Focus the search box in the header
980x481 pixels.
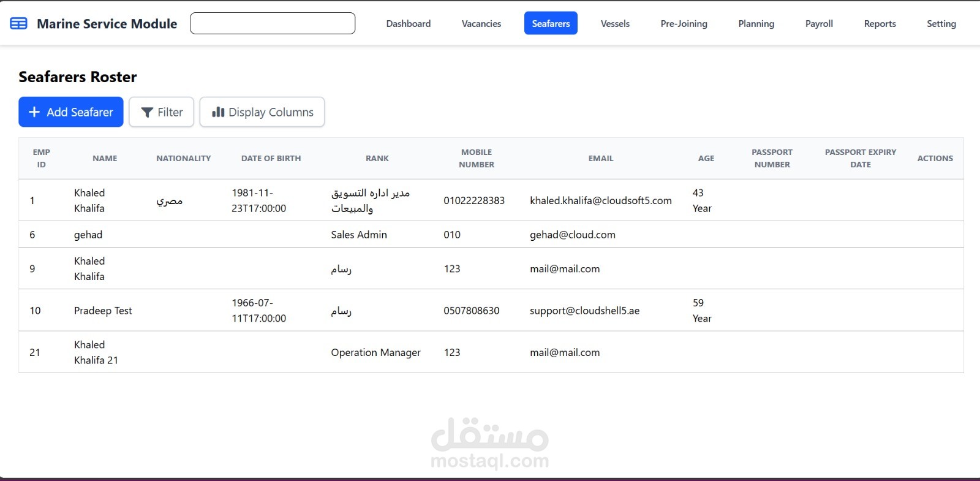[273, 23]
